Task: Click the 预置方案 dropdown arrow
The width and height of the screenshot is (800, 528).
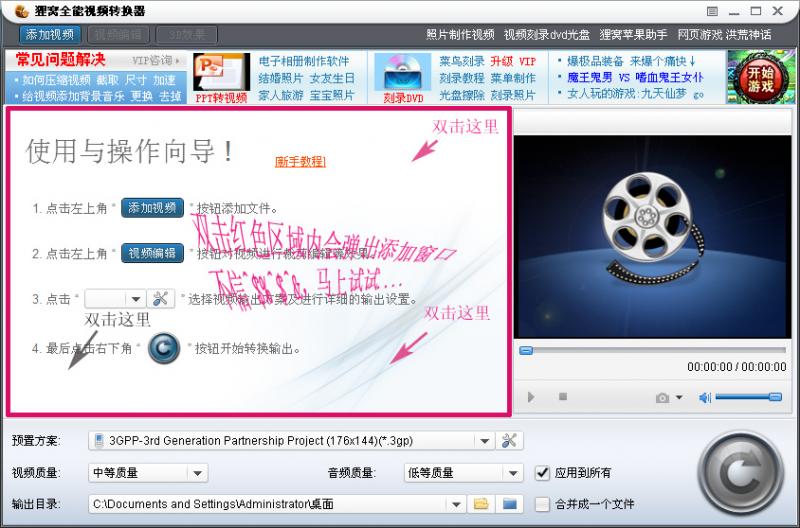Action: pyautogui.click(x=484, y=441)
